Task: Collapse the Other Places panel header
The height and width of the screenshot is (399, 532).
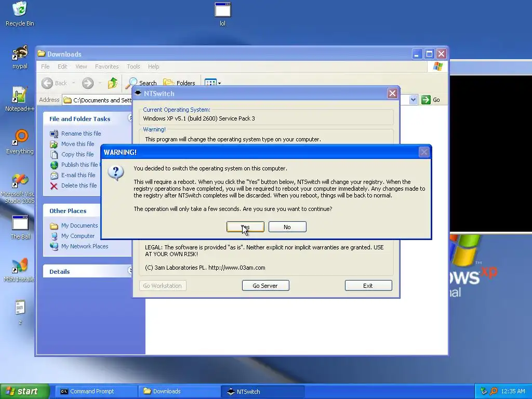Action: pos(71,211)
